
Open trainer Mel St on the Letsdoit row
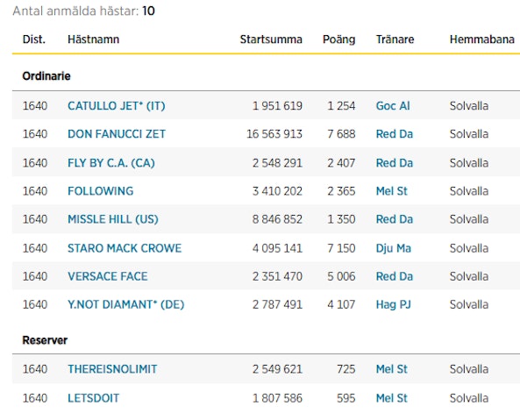[391, 398]
